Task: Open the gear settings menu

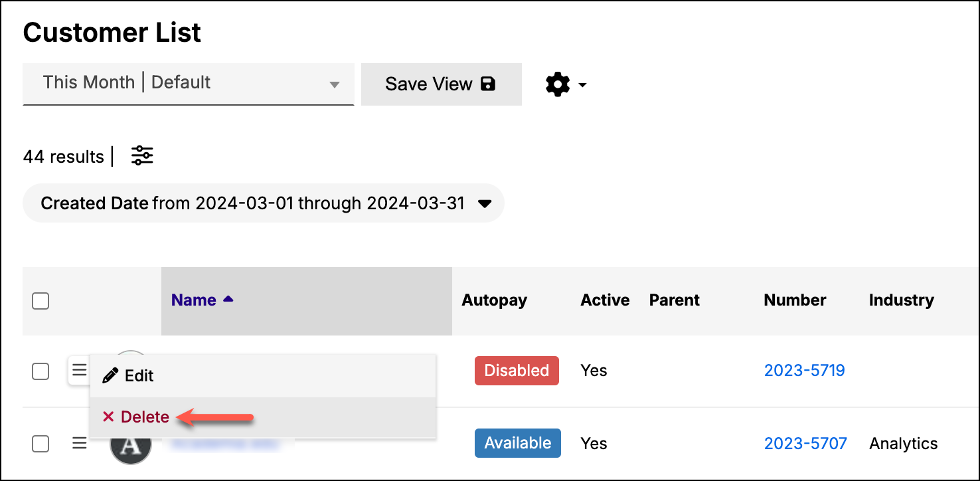Action: click(x=558, y=84)
